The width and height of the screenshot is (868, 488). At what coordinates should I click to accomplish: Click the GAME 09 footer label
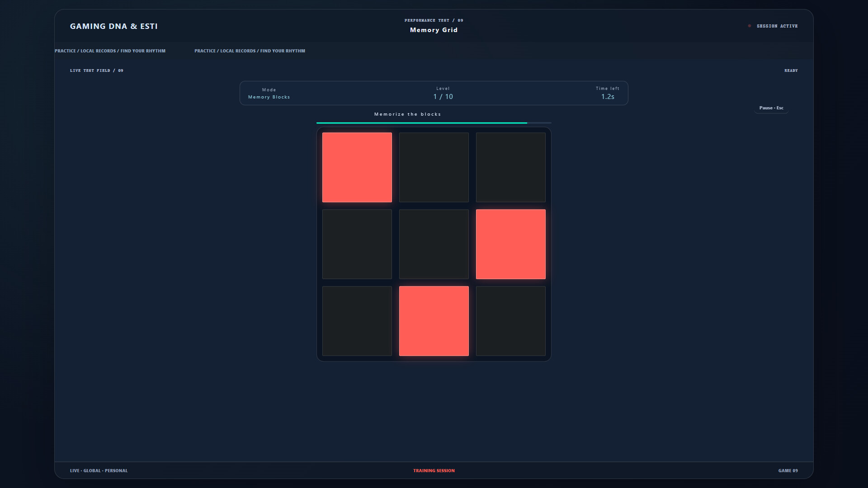click(788, 471)
